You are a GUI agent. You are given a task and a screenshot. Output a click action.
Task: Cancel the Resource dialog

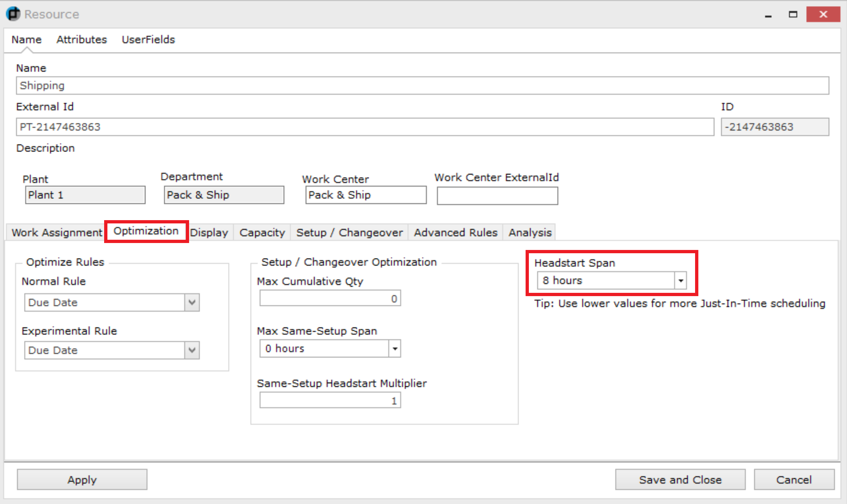point(794,479)
